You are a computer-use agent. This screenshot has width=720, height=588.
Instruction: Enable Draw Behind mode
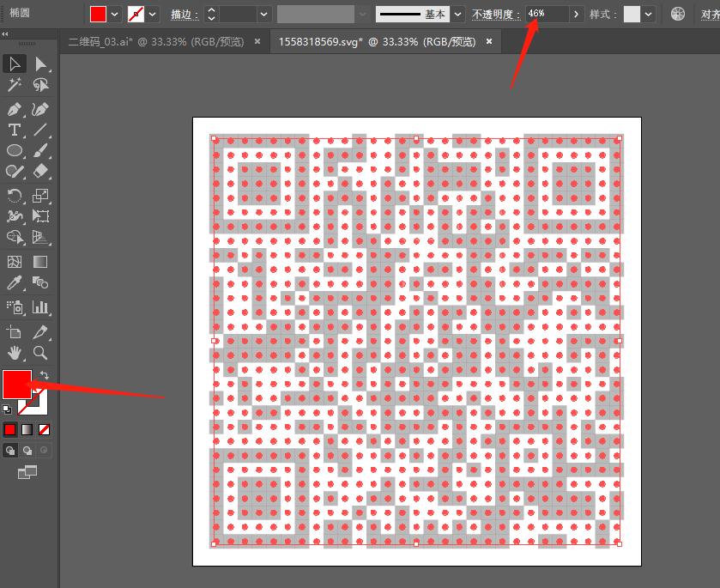point(27,450)
